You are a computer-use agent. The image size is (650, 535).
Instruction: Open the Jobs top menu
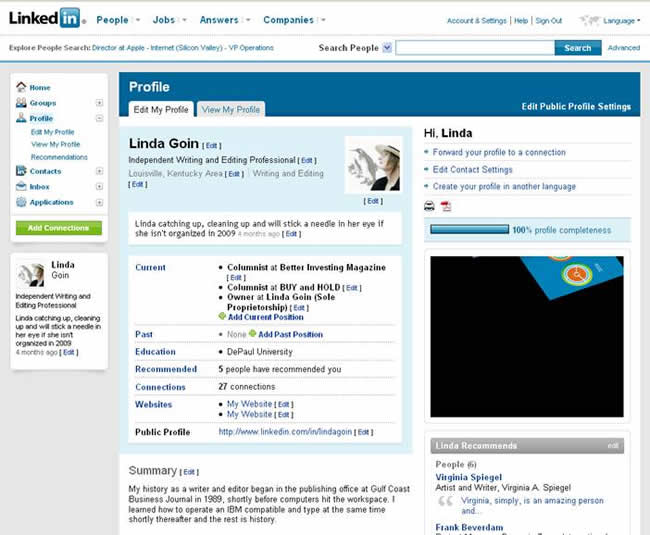164,20
